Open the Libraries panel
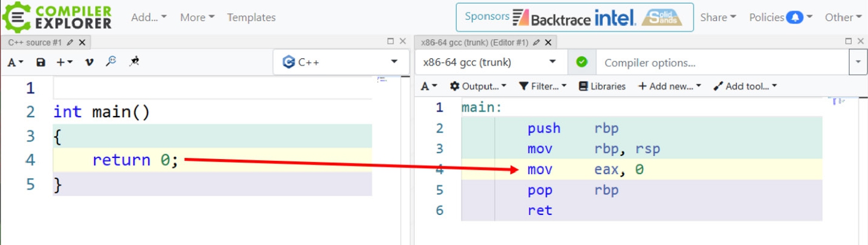The height and width of the screenshot is (245, 868). tap(602, 86)
